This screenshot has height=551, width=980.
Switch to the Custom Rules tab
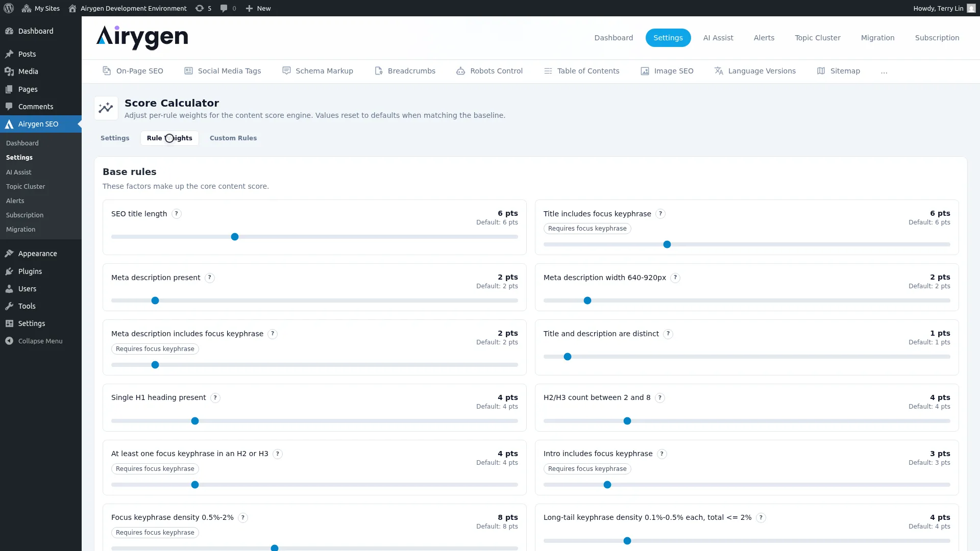(233, 138)
